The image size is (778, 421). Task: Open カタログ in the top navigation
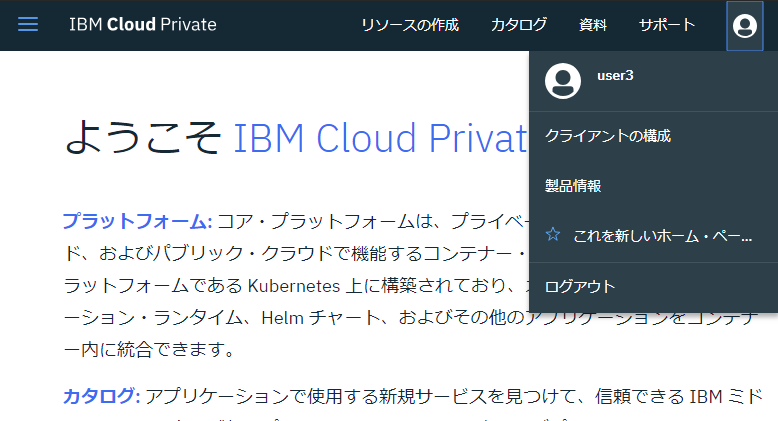click(519, 25)
